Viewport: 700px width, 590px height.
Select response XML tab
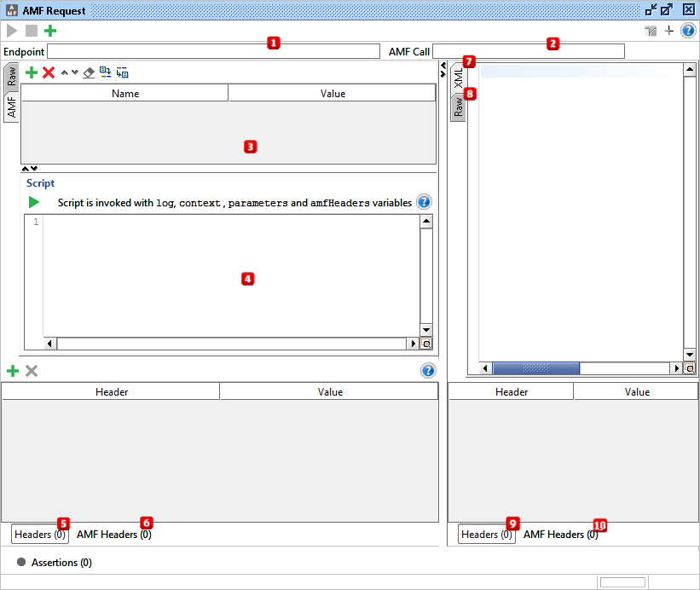click(x=459, y=78)
